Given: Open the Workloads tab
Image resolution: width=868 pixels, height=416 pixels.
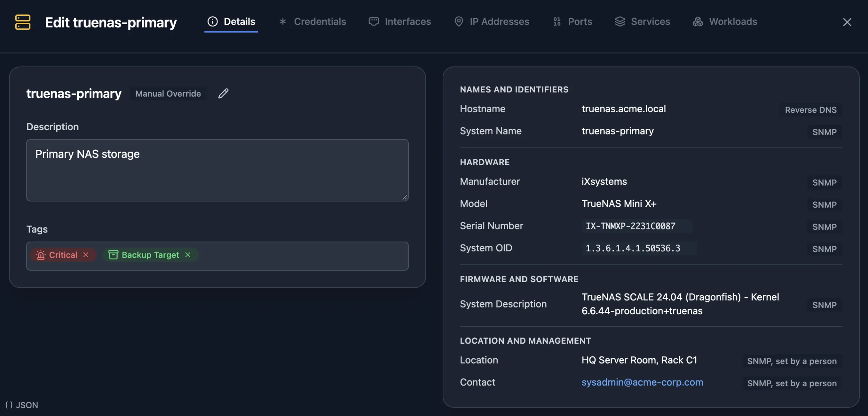Looking at the screenshot, I should 725,22.
